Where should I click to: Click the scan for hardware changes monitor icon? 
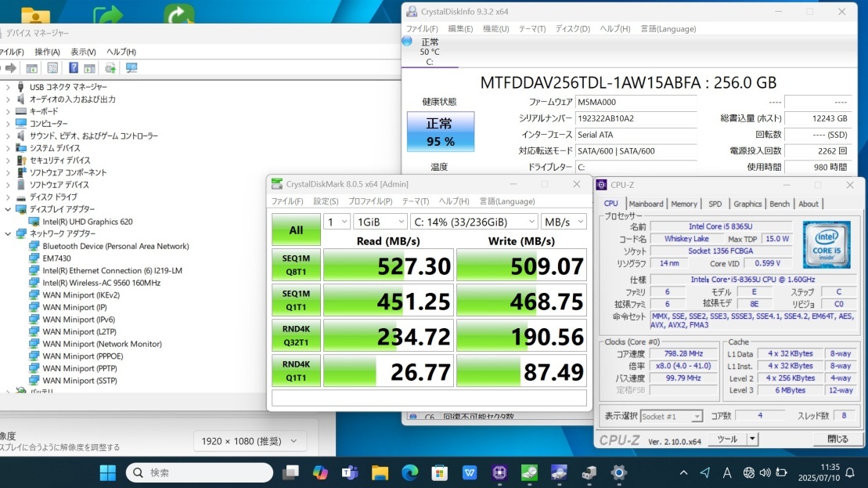coord(131,68)
